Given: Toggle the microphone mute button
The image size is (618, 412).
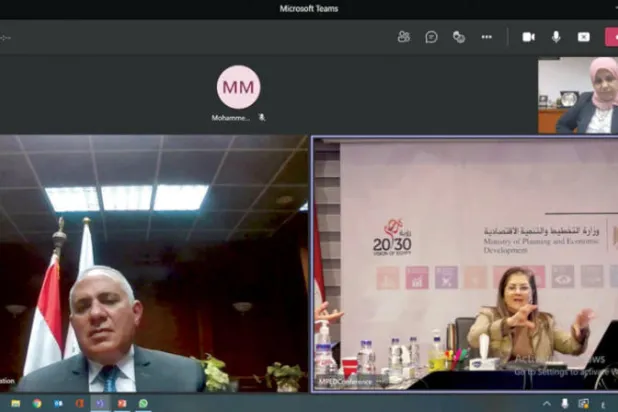Looking at the screenshot, I should [x=556, y=37].
